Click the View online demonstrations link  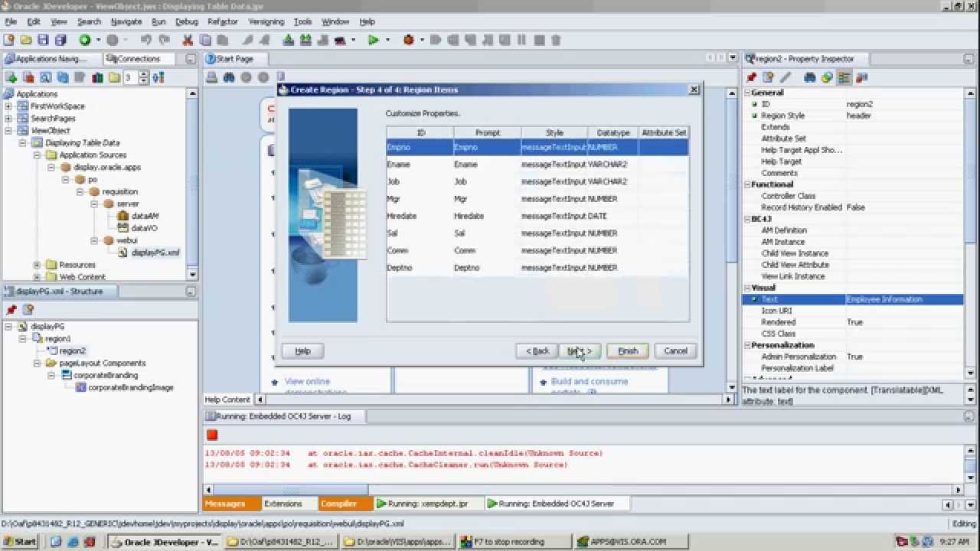[307, 386]
